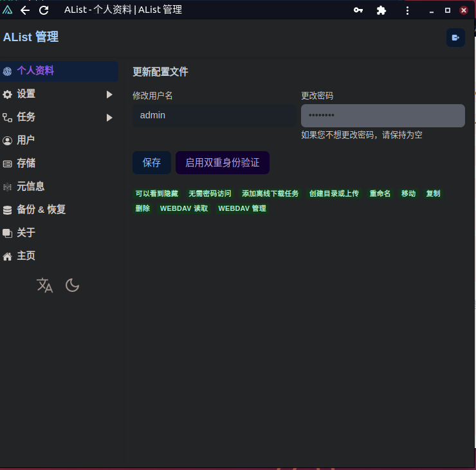Click the 修改用户名 username field
Screen dimensions: 476x470
[214, 116]
